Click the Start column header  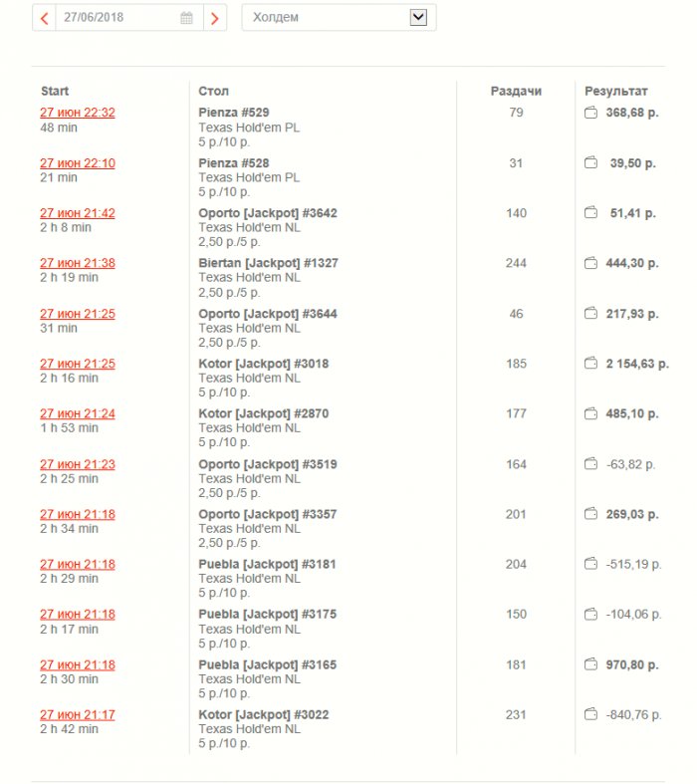[x=55, y=91]
